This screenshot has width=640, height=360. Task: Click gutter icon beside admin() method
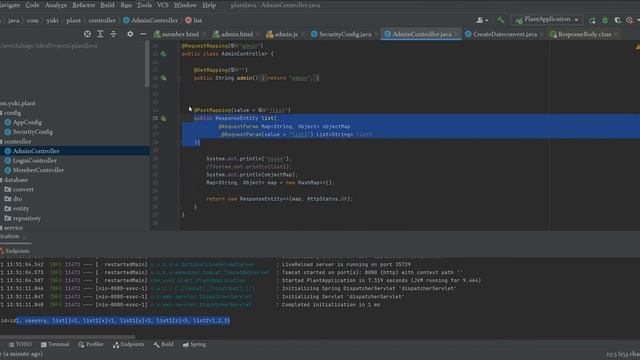pos(163,78)
